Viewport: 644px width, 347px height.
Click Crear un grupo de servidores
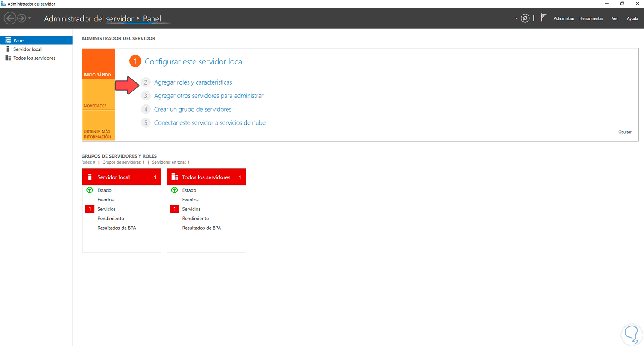click(193, 109)
